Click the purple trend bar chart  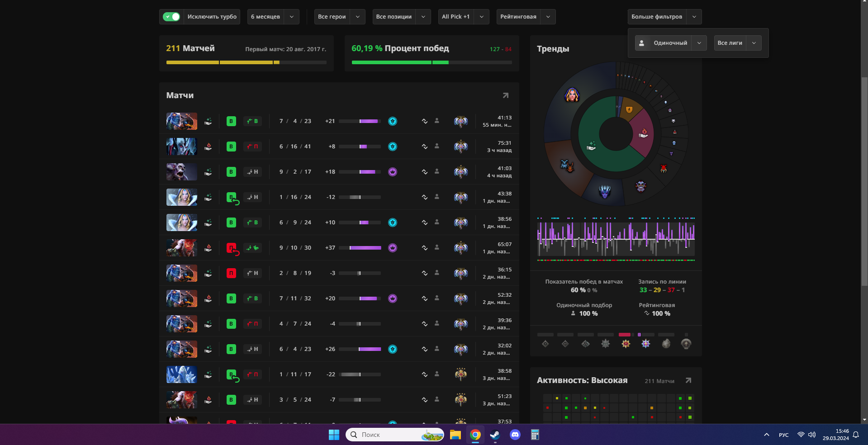616,239
